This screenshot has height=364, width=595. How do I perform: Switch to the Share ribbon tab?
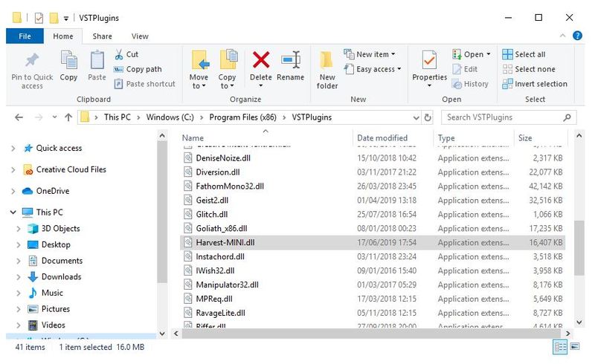pyautogui.click(x=102, y=36)
